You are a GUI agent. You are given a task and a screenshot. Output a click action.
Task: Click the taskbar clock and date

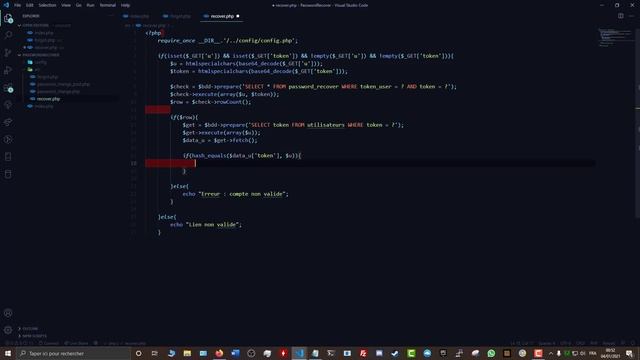pyautogui.click(x=610, y=353)
